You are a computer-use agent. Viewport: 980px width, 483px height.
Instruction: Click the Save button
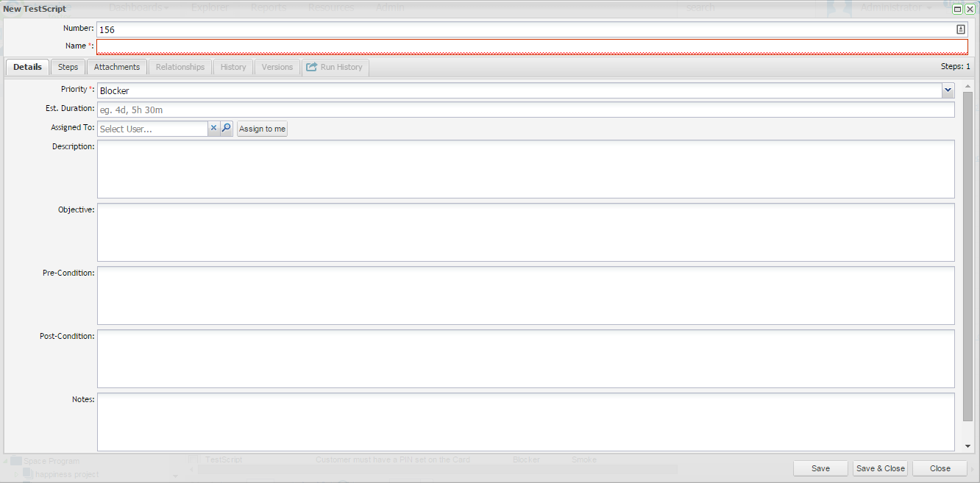820,468
